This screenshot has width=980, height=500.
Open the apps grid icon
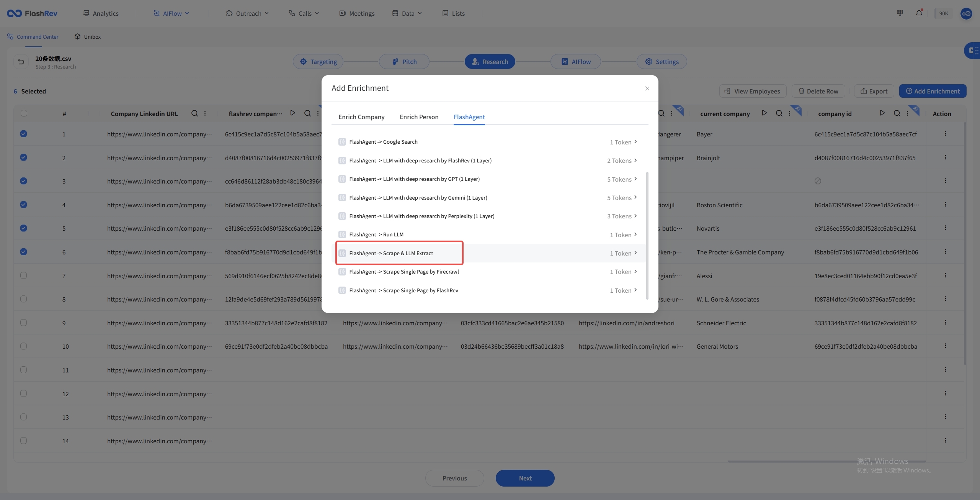click(x=900, y=13)
